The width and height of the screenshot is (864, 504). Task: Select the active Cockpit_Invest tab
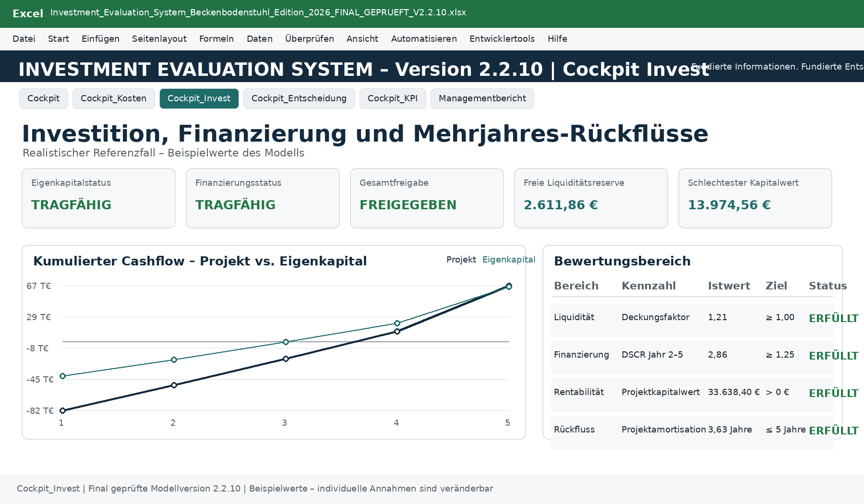199,98
